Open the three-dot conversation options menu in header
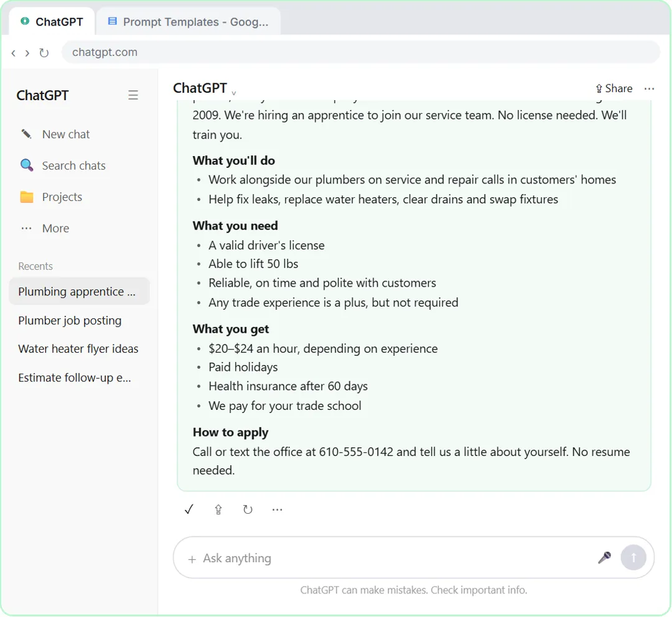The width and height of the screenshot is (672, 617). click(x=649, y=89)
